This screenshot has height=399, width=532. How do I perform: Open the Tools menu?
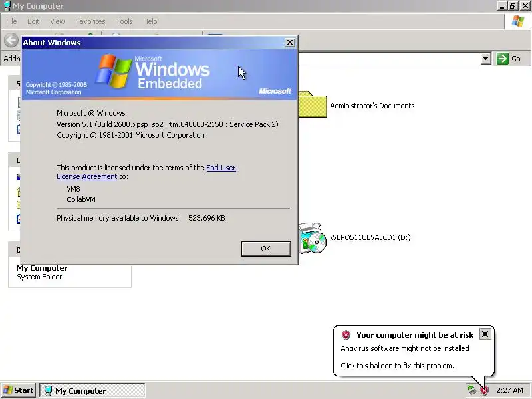click(x=124, y=21)
